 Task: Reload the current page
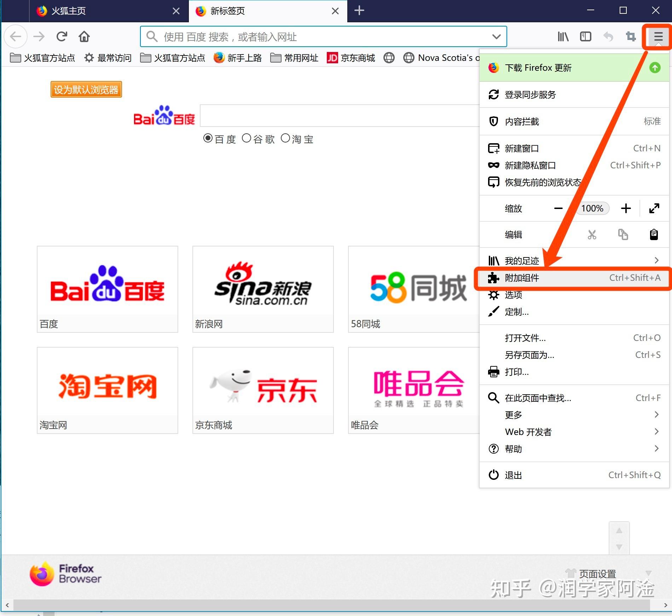(x=62, y=36)
